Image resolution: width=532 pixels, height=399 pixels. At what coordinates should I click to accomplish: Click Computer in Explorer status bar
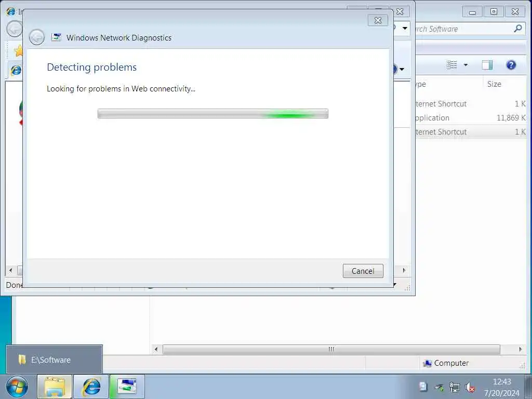tap(446, 363)
